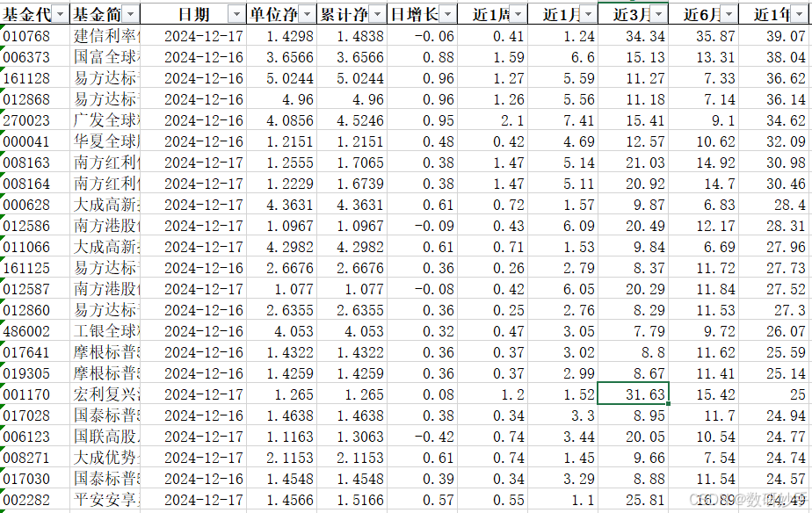Select fund code cell 161128
Image resolution: width=812 pixels, height=513 pixels.
pos(35,78)
